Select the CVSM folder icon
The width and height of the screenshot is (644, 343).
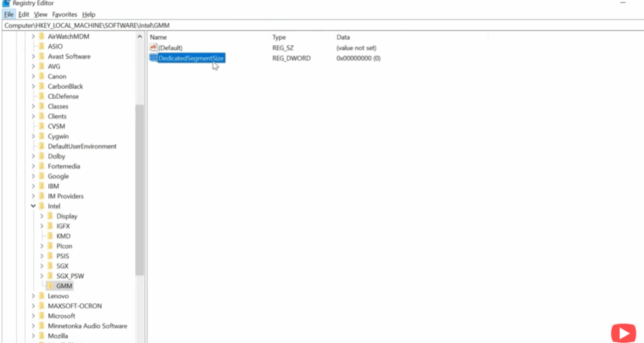click(x=42, y=126)
